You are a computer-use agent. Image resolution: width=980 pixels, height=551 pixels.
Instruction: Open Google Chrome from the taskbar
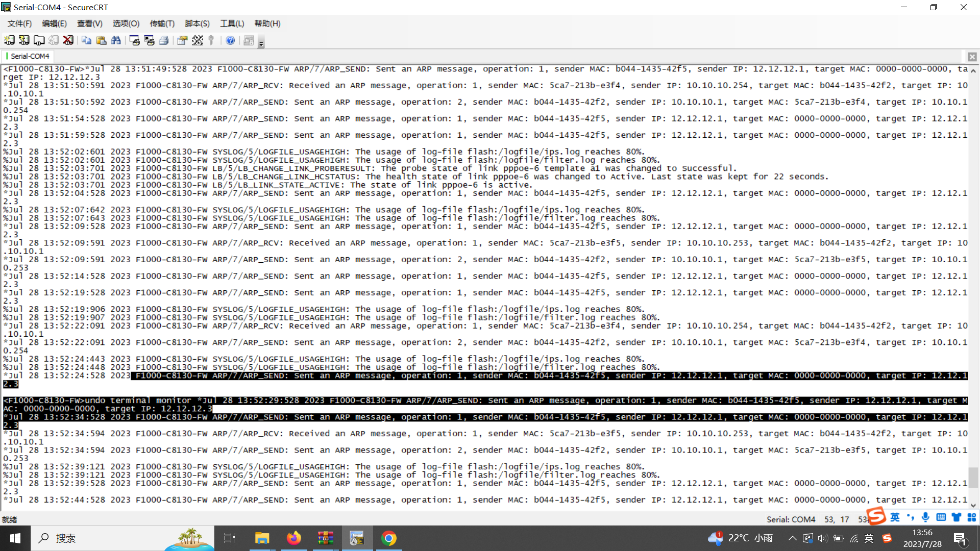coord(389,538)
